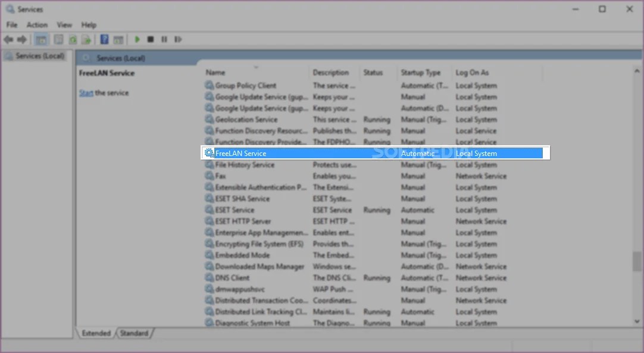Switch to the Standard tab
Viewport: 644px width, 353px height.
[134, 333]
